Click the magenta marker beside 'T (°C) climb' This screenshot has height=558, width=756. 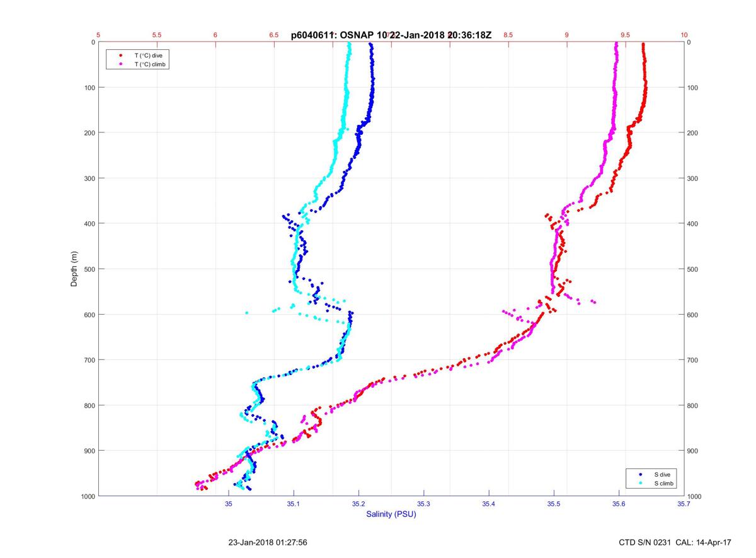tap(120, 64)
